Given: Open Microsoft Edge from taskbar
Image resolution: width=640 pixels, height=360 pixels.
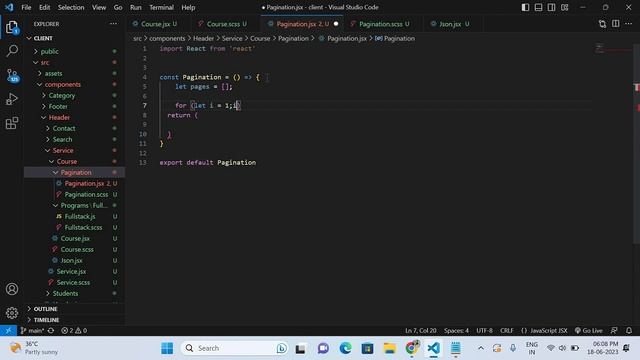Looking at the screenshot, I should [345, 348].
